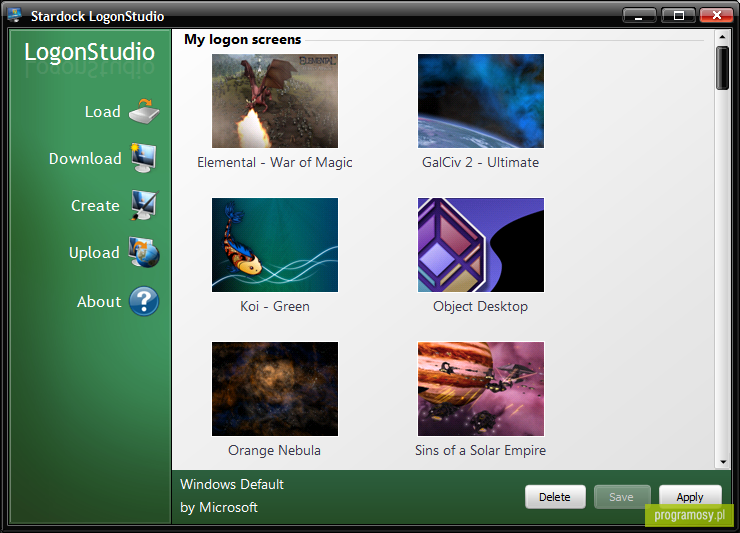Click the Delete button

click(555, 497)
